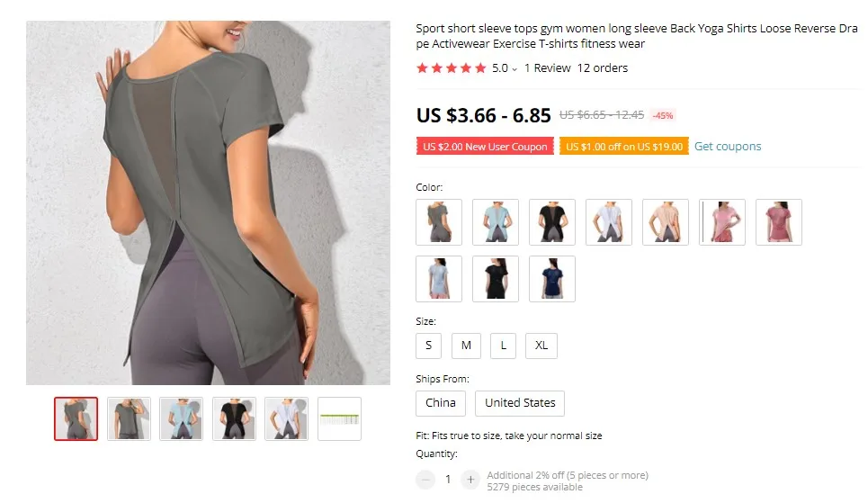Choose the peach shirt color swatch
868x503 pixels.
[666, 222]
